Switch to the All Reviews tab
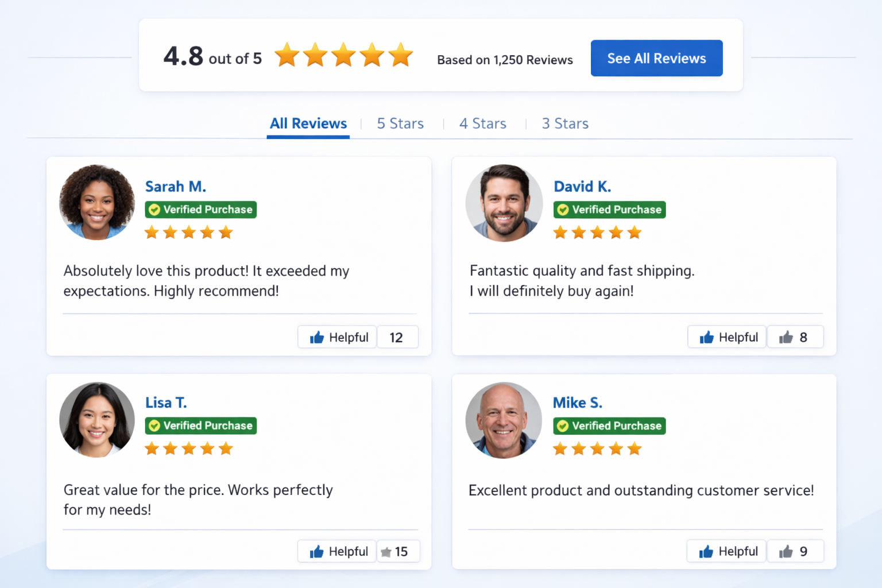882x588 pixels. coord(308,123)
